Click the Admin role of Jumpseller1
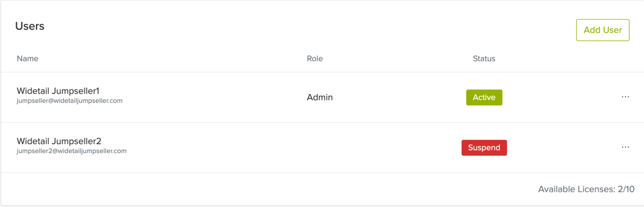644x207 pixels. pyautogui.click(x=320, y=97)
